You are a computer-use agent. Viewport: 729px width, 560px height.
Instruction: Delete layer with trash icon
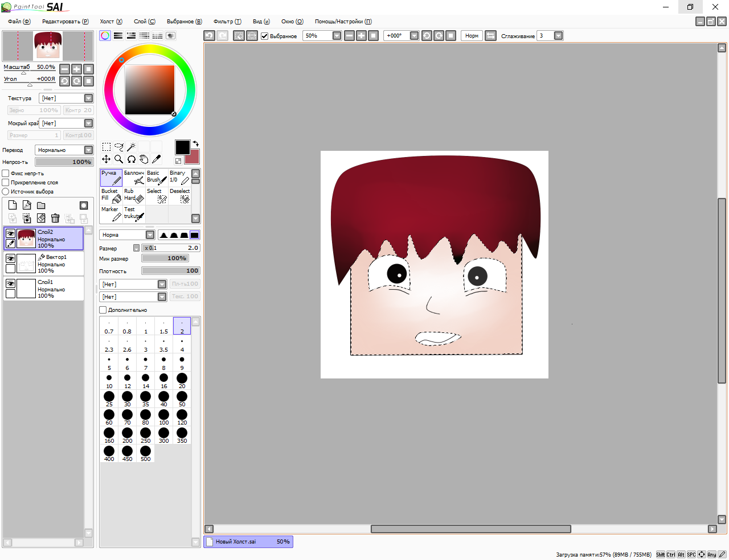pyautogui.click(x=55, y=218)
